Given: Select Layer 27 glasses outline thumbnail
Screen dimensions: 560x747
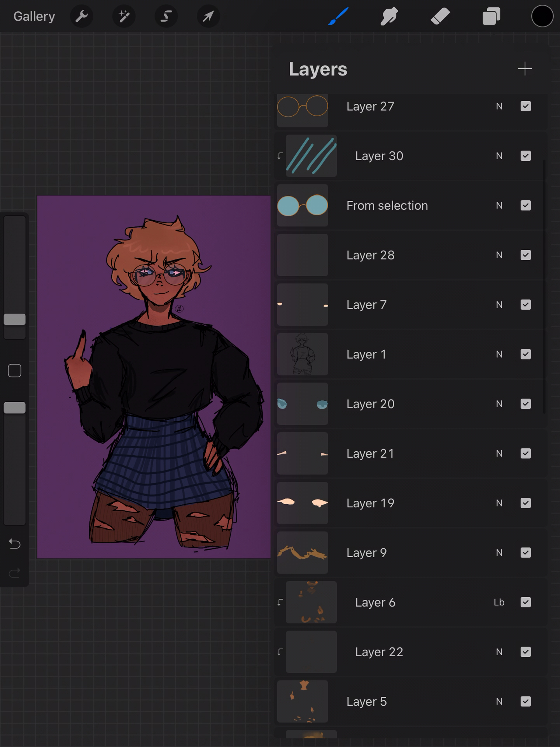Looking at the screenshot, I should 303,110.
